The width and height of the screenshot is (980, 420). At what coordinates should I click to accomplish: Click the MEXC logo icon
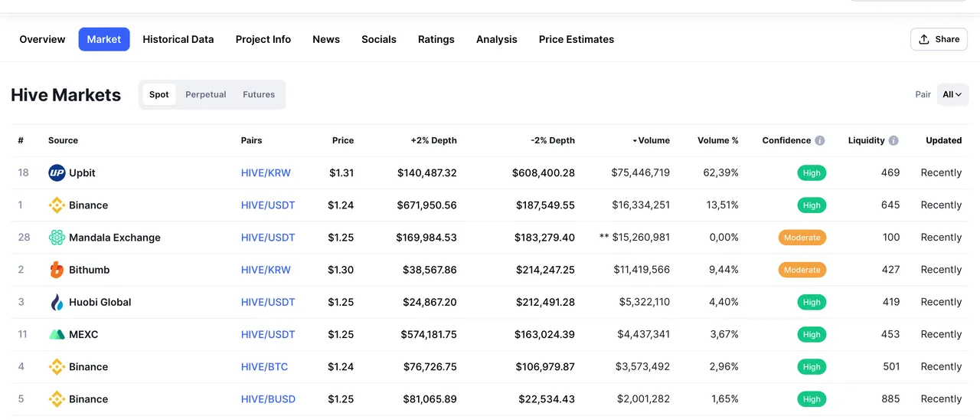pos(57,334)
